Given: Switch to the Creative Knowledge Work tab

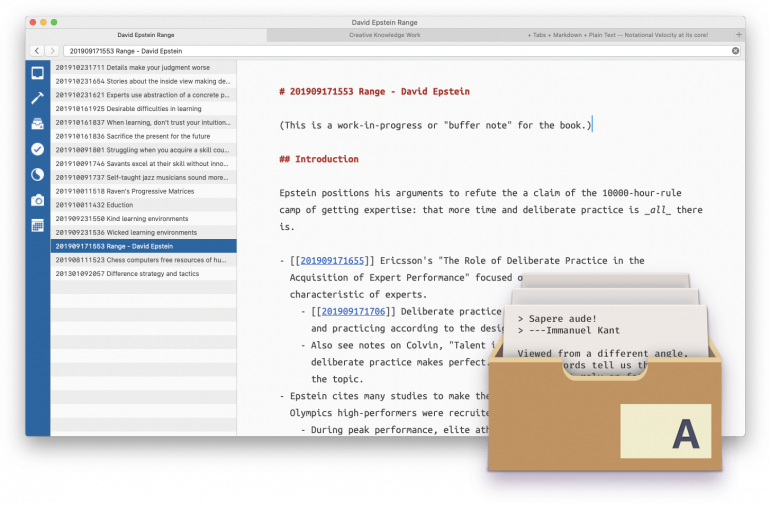Looking at the screenshot, I should tap(385, 35).
